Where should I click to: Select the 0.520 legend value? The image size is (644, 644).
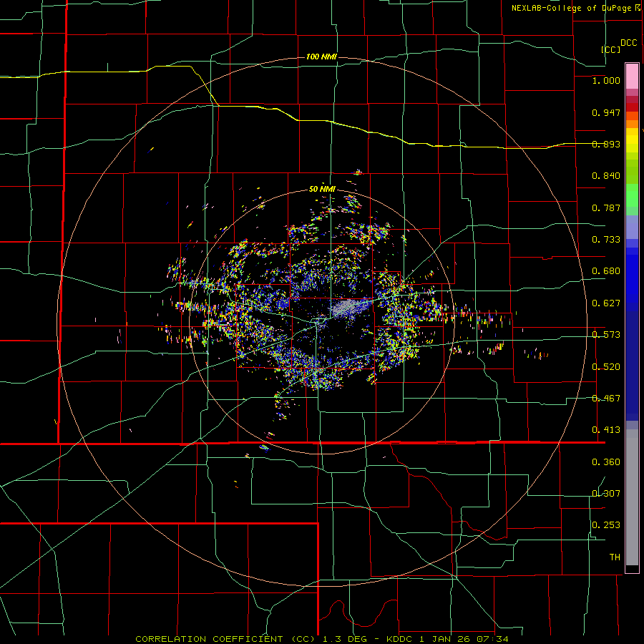coord(606,367)
